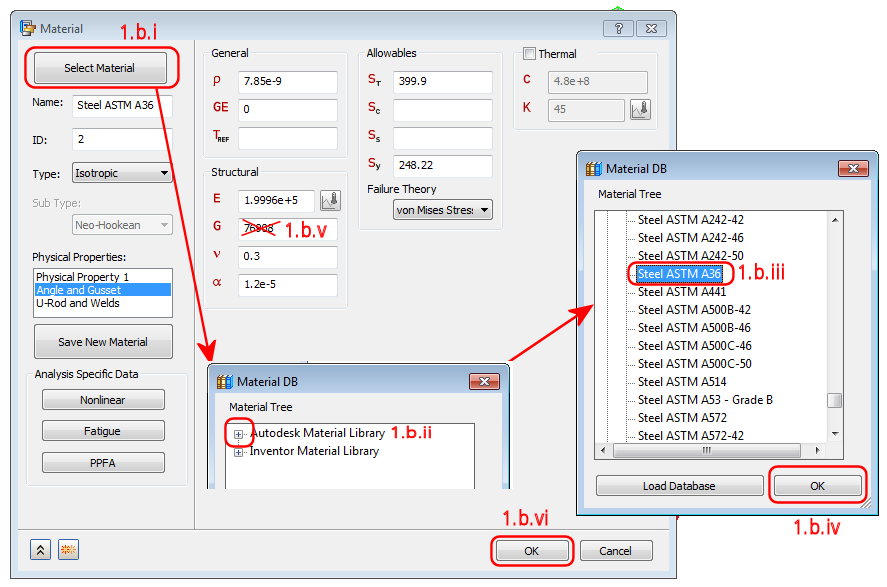Viewport: 887px width, 587px height.
Task: Select Angle and Gusset physical property
Action: click(x=102, y=290)
